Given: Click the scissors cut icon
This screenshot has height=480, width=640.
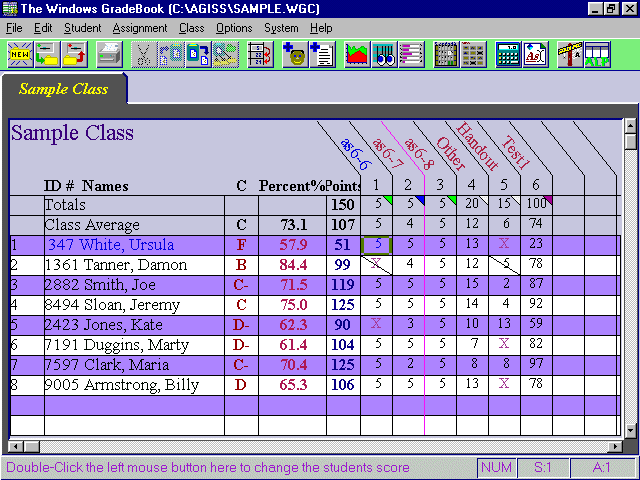Looking at the screenshot, I should tap(145, 54).
